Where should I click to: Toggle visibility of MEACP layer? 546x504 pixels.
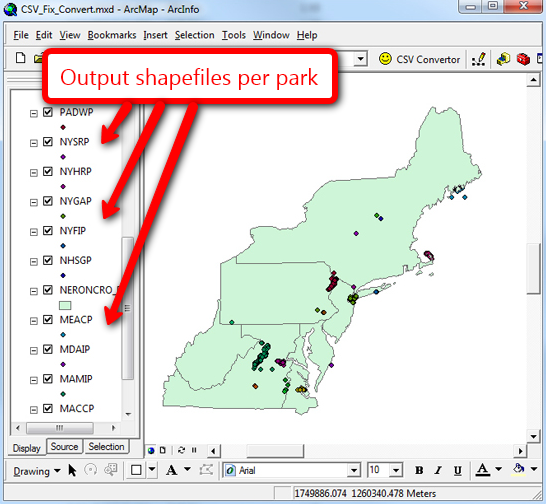coord(48,319)
